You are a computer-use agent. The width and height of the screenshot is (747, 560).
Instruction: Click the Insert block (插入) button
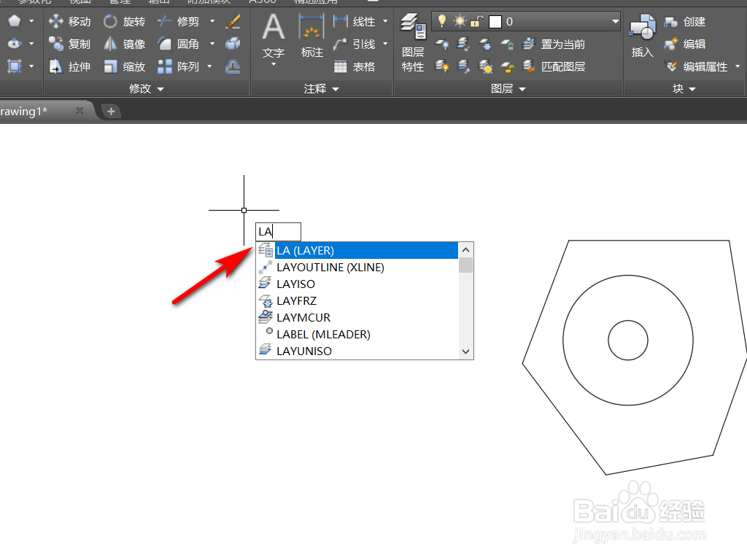tap(642, 36)
